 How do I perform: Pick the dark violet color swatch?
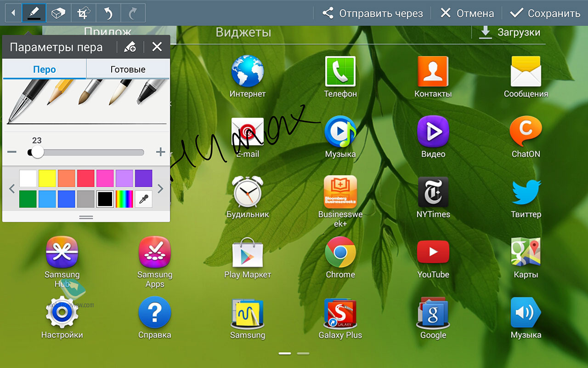(x=143, y=178)
